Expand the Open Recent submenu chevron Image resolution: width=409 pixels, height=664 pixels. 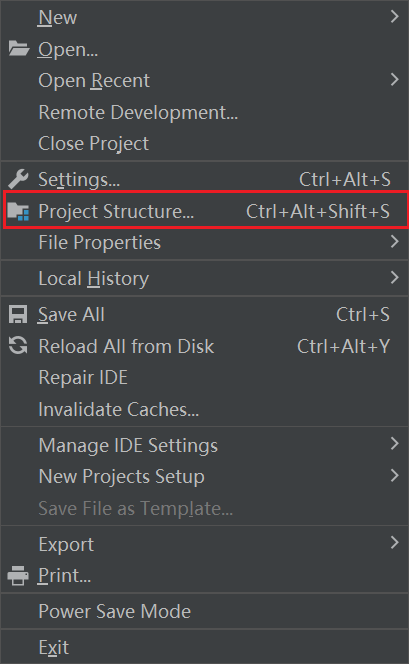click(395, 80)
